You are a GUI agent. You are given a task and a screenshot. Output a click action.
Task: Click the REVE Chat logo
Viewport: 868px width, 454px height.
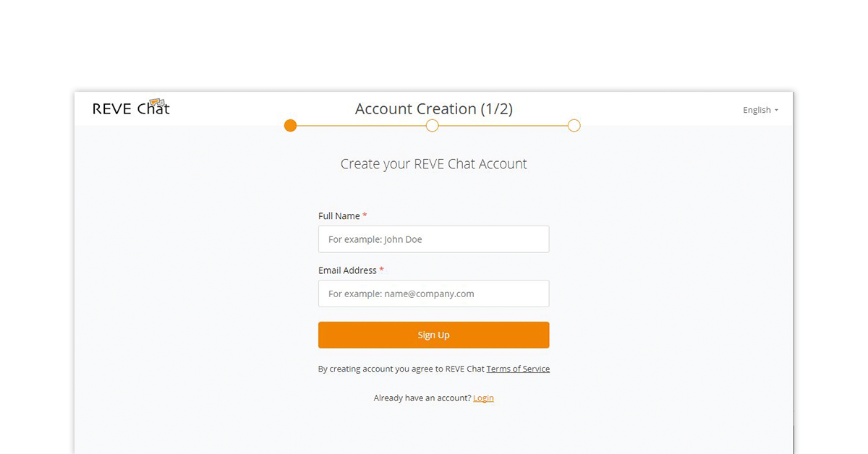tap(131, 108)
